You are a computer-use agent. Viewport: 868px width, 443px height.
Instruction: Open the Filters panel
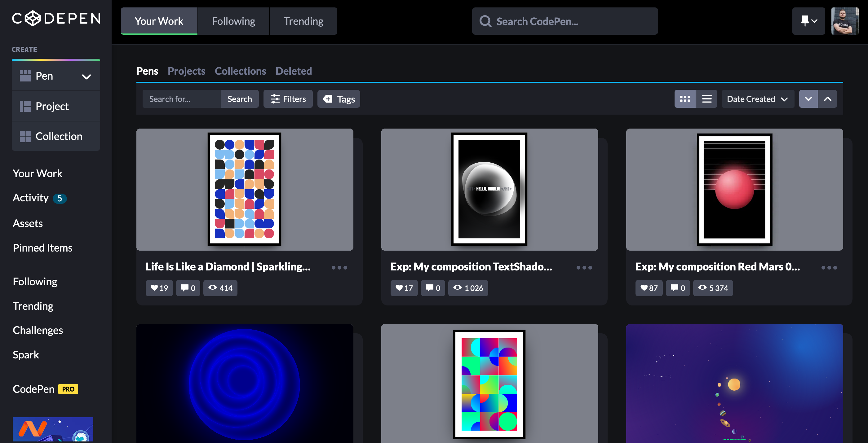(x=288, y=99)
